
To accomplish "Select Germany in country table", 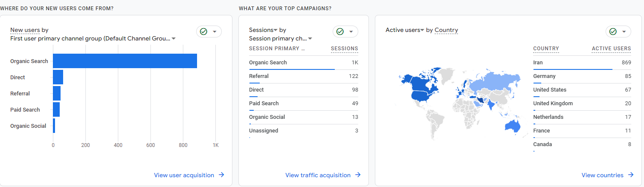I will pos(582,76).
